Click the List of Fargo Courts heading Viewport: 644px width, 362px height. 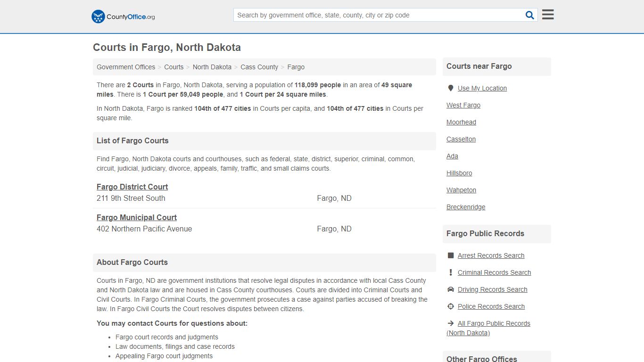tap(132, 140)
